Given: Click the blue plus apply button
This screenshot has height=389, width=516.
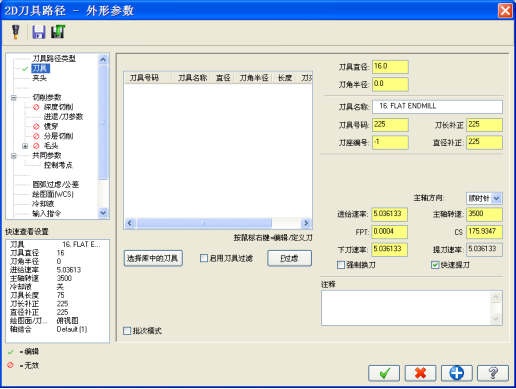Looking at the screenshot, I should (x=457, y=373).
